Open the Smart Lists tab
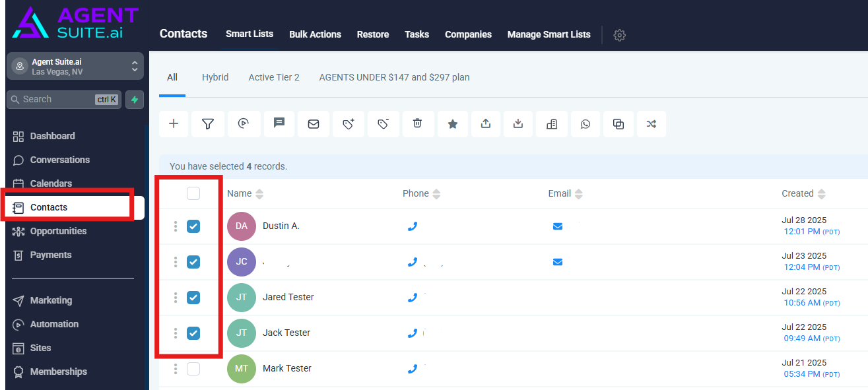This screenshot has height=390, width=868. [250, 34]
